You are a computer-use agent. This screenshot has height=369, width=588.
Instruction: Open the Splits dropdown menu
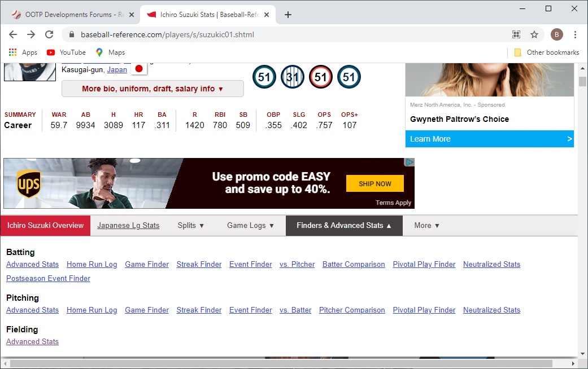click(190, 226)
